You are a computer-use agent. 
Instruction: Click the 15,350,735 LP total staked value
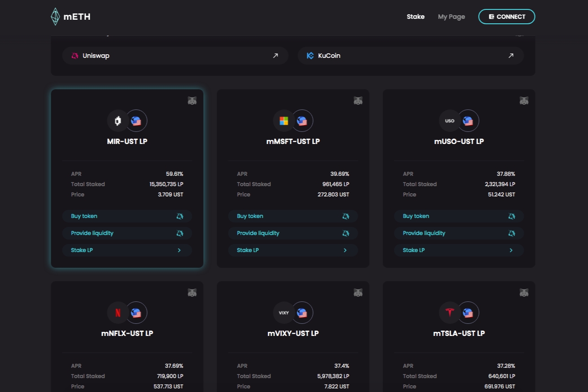166,184
